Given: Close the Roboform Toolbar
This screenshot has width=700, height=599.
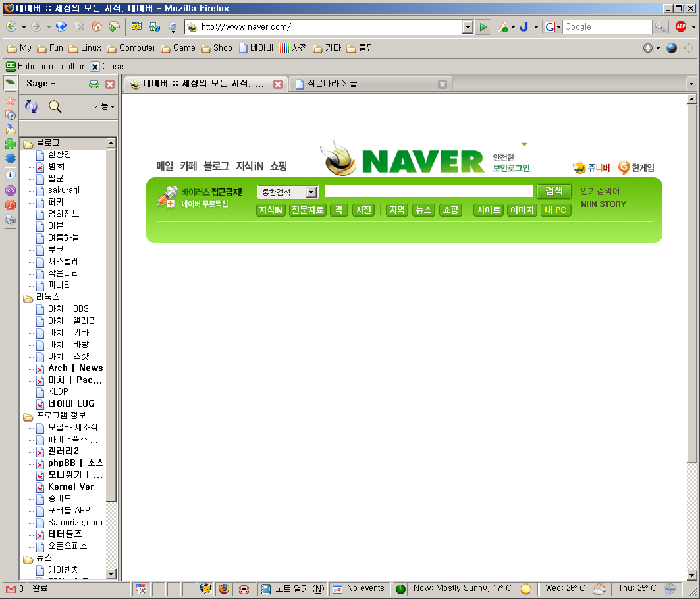Looking at the screenshot, I should (x=107, y=66).
